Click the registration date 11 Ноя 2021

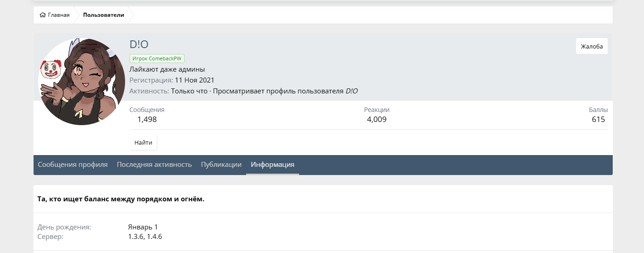pos(194,80)
